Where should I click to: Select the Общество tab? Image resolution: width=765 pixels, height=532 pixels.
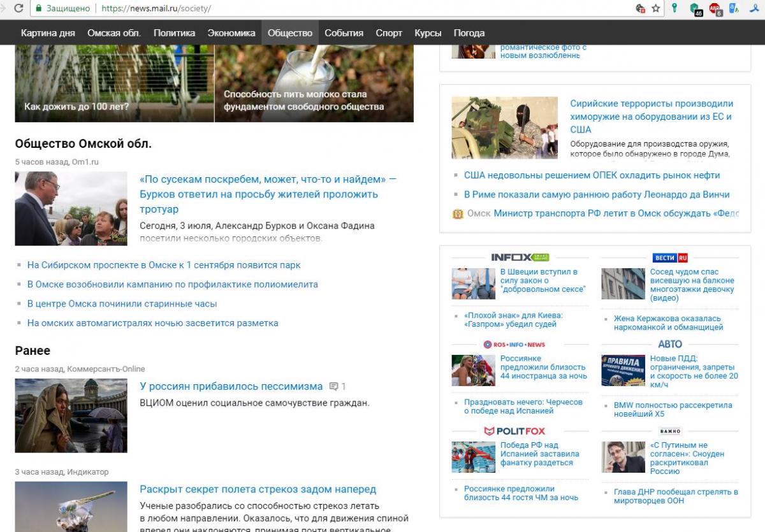coord(290,32)
